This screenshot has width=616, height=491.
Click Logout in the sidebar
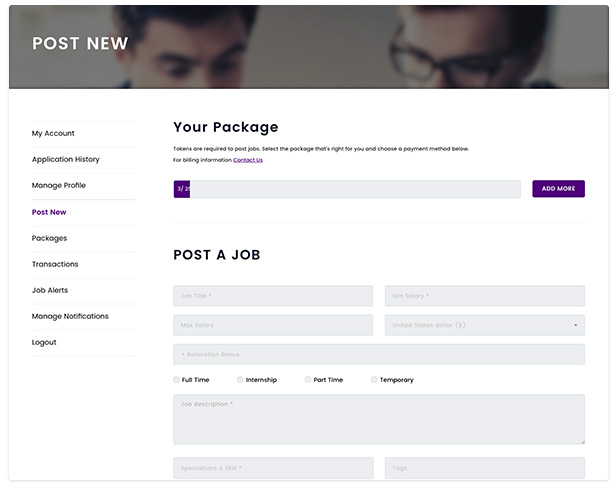[x=44, y=342]
